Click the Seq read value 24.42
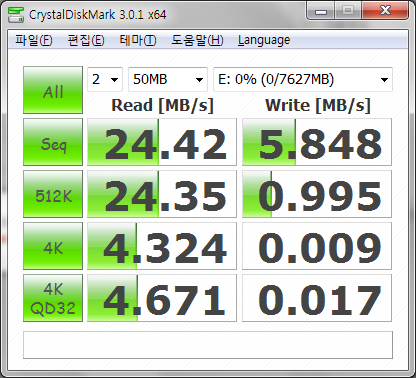Viewport: 416px width, 378px height. click(162, 142)
